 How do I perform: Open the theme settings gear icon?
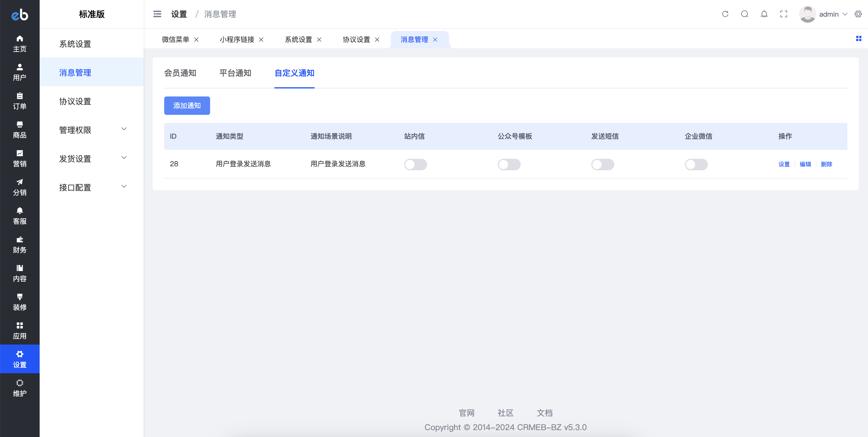pyautogui.click(x=858, y=14)
